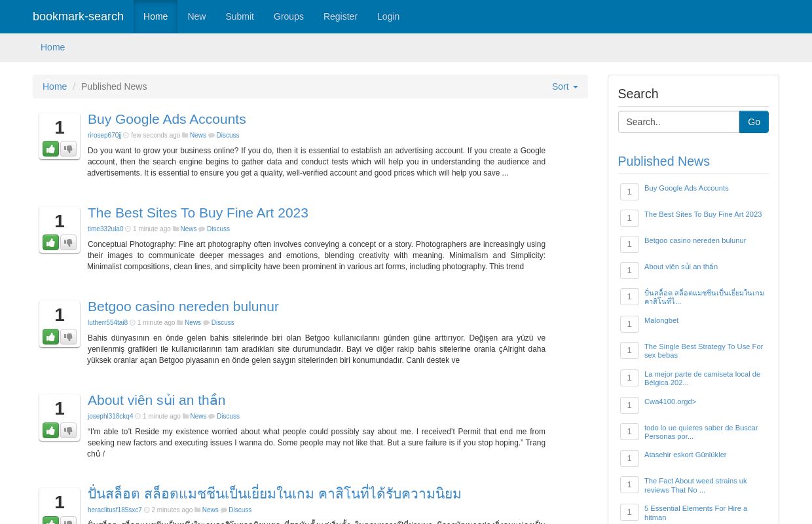Downvote the Buy Google Ads Accounts post
The image size is (812, 524).
(x=68, y=149)
